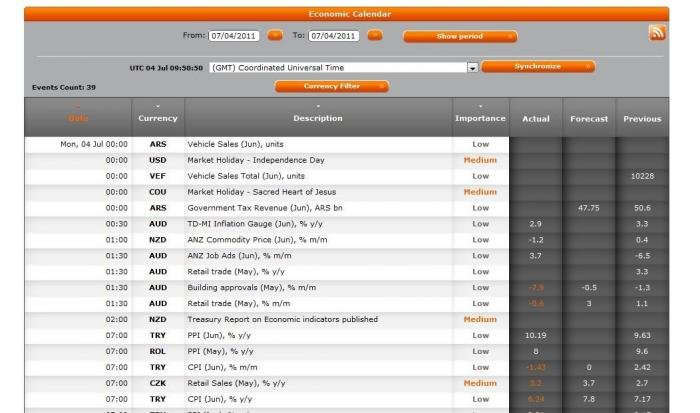
Task: Sort by the Date column header
Action: (x=78, y=117)
